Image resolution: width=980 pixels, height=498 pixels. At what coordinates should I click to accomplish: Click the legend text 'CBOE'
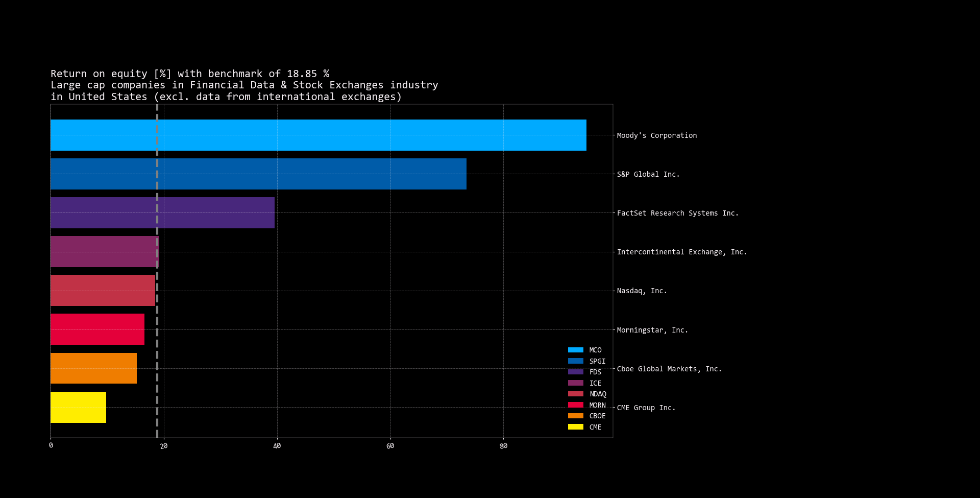coord(598,416)
